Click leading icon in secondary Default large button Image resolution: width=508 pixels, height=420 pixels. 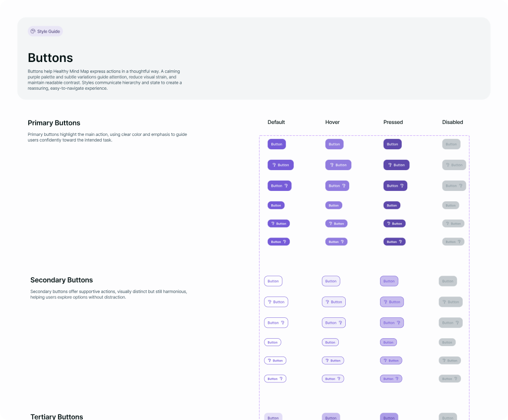[x=269, y=302]
